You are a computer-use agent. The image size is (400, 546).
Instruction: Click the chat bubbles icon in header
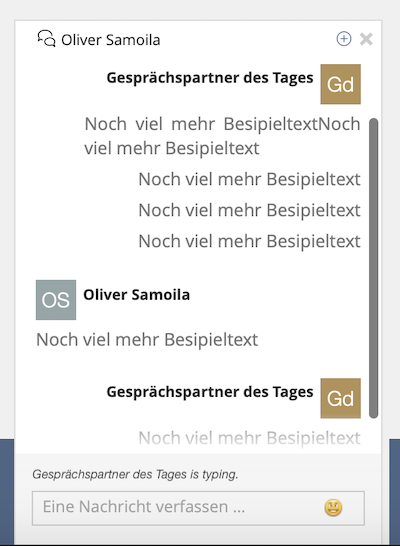46,39
